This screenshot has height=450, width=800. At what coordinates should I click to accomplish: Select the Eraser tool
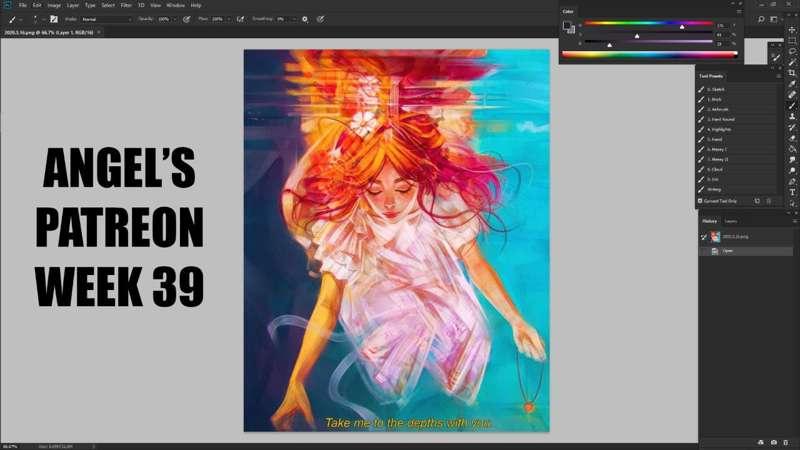792,138
